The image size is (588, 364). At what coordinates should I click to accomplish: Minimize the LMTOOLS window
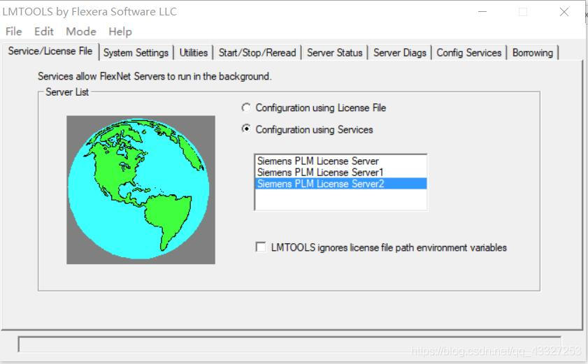click(x=482, y=12)
